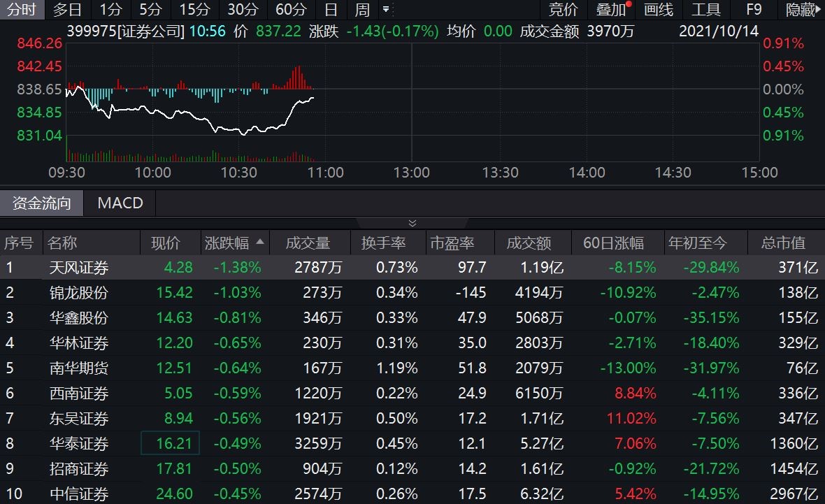Switch to the 资金流向 tab
This screenshot has width=825, height=504.
tap(41, 203)
